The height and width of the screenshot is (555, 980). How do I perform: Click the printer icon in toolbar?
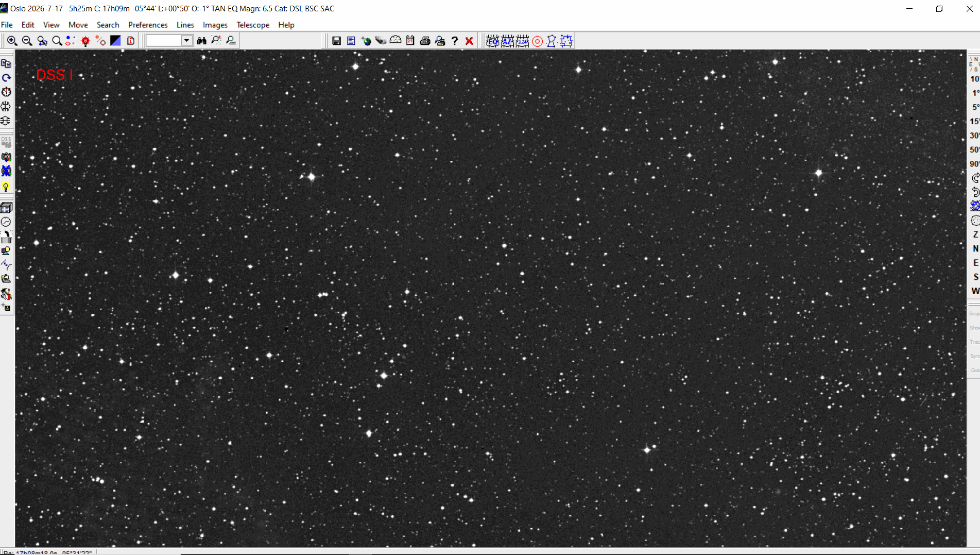425,41
